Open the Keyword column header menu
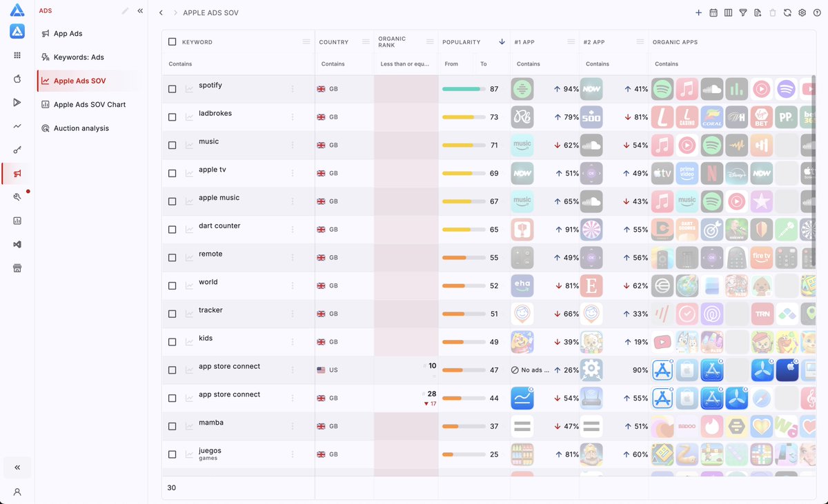The image size is (828, 504). click(306, 42)
